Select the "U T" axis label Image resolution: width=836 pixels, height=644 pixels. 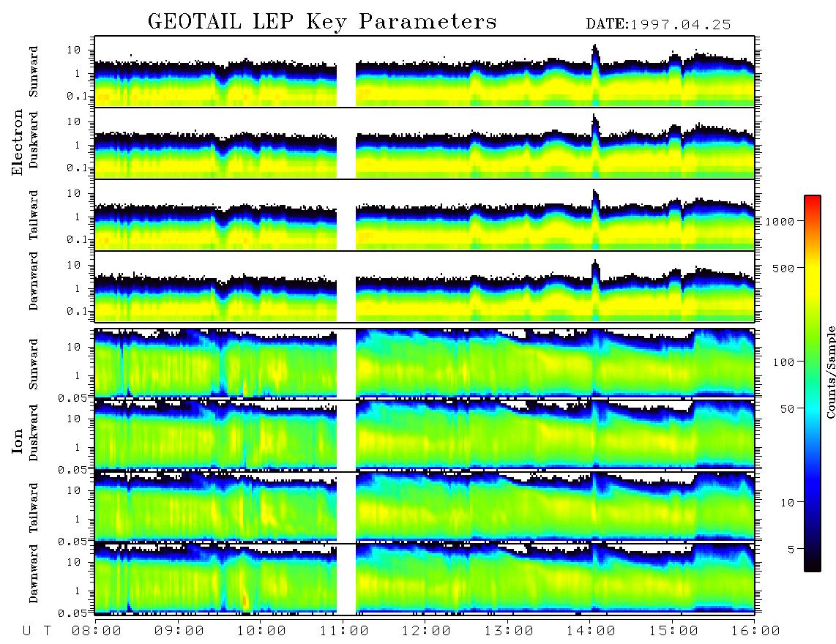coord(37,631)
